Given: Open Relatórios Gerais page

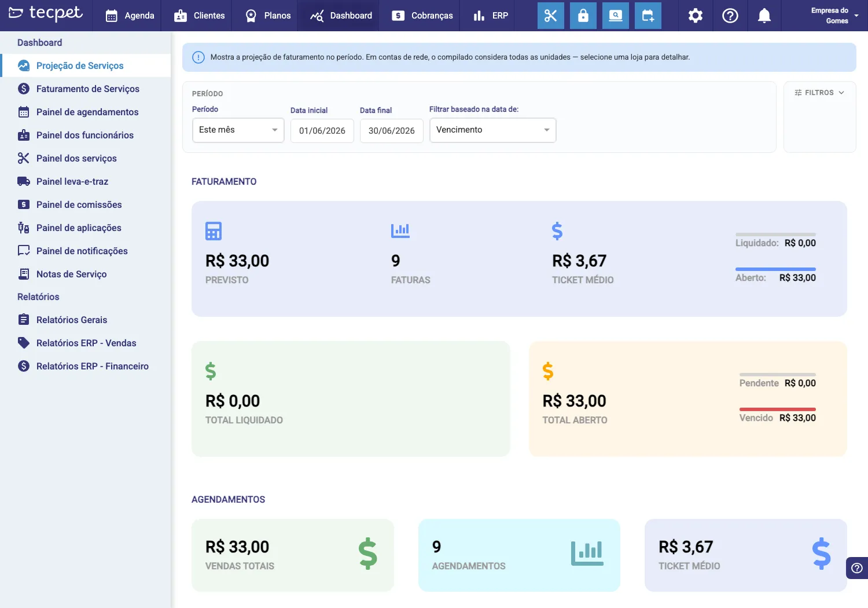Looking at the screenshot, I should click(x=86, y=320).
